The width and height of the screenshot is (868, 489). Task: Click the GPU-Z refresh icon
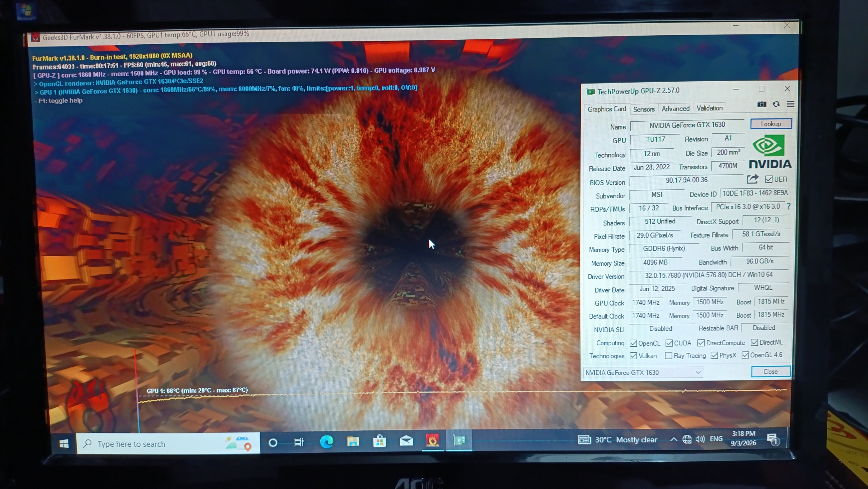pyautogui.click(x=776, y=104)
